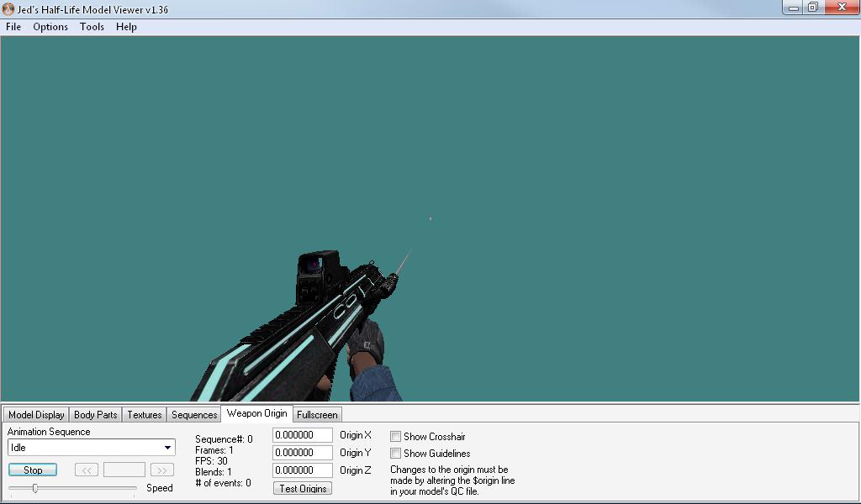This screenshot has height=504, width=861.
Task: Click the Half-Life Model Viewer title icon
Action: tap(8, 9)
